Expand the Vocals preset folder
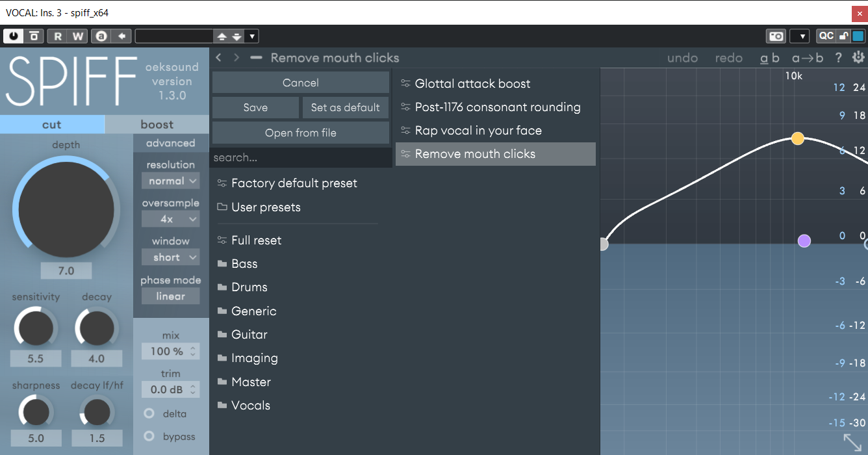Image resolution: width=868 pixels, height=455 pixels. [250, 406]
